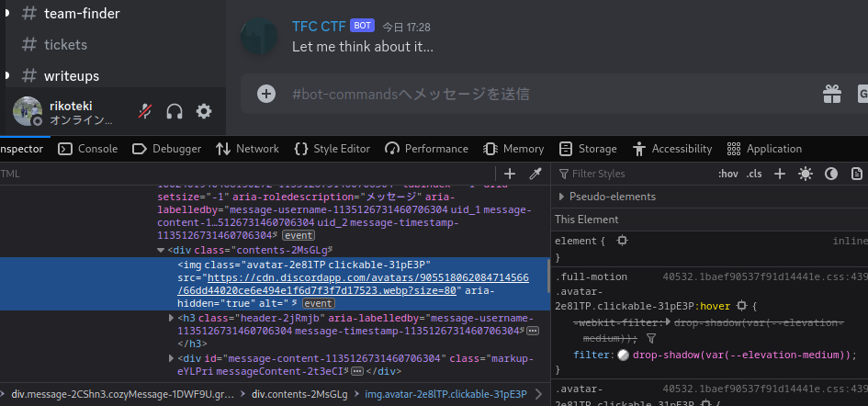Viewport: 868px width, 406px height.
Task: Expand the h3 header-2jRmjb node
Action: (172, 318)
